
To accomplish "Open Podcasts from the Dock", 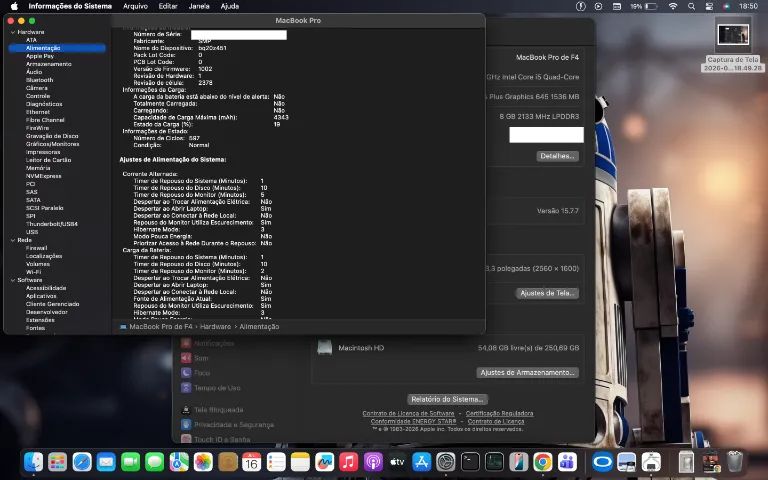I will tap(373, 462).
